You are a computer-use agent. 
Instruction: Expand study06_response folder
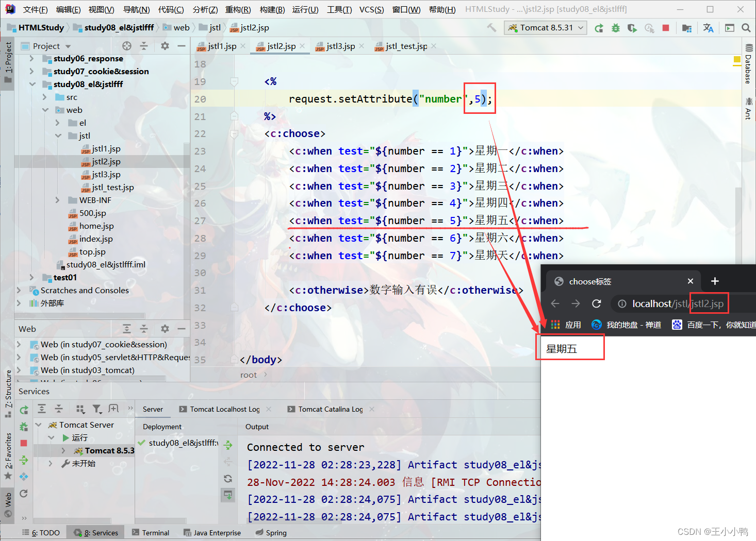point(32,59)
